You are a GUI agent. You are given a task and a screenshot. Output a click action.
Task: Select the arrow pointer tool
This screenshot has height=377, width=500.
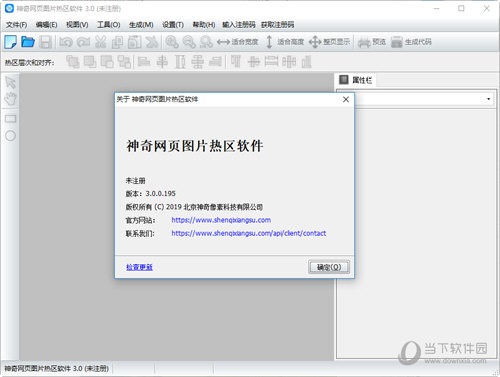click(x=10, y=82)
